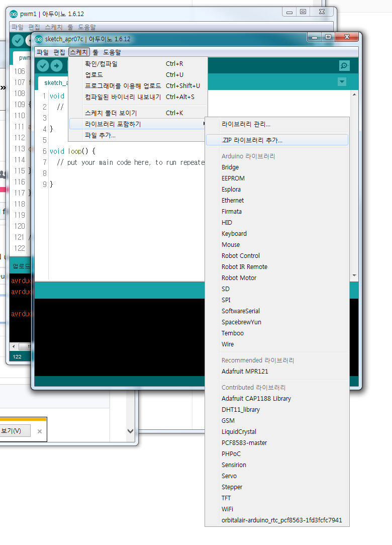Image resolution: width=392 pixels, height=545 pixels.
Task: Include the Wire library
Action: coord(277,344)
